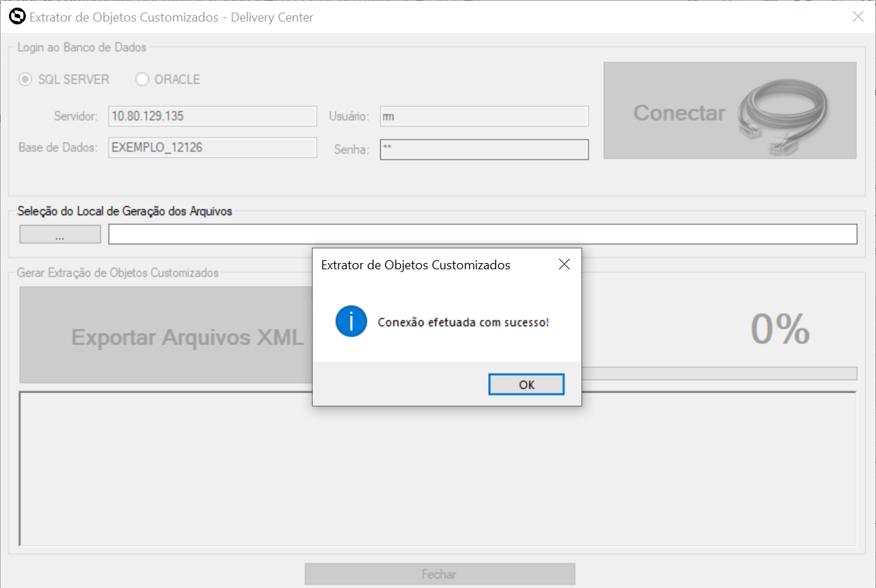This screenshot has height=588, width=876.
Task: Select the SQL SERVER radio option
Action: [x=64, y=79]
